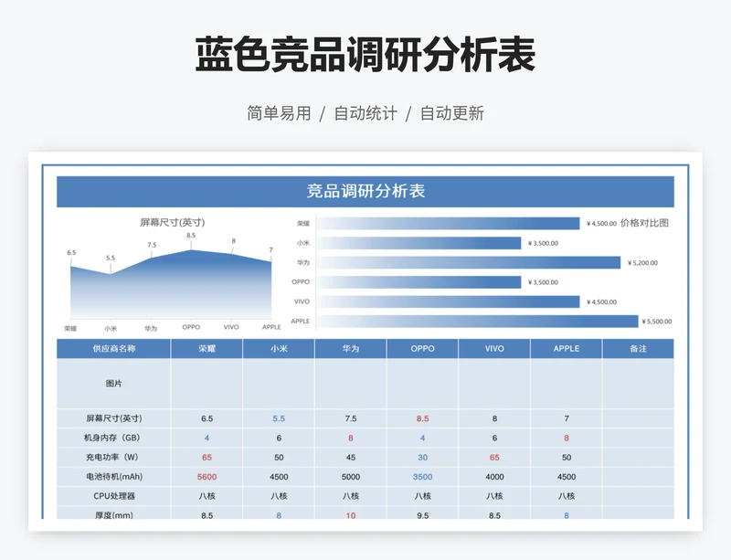The image size is (731, 560).
Task: Click the 厚度(mm) row label
Action: [113, 513]
